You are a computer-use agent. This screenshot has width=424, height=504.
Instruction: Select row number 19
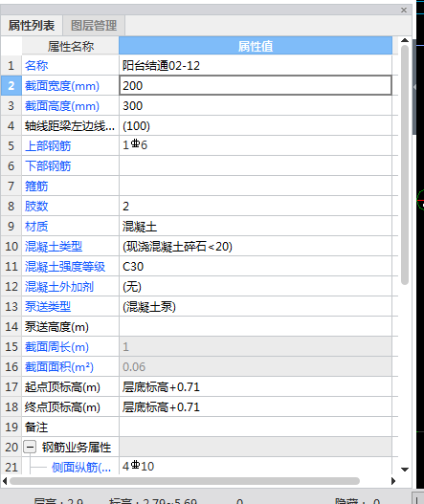(11, 427)
